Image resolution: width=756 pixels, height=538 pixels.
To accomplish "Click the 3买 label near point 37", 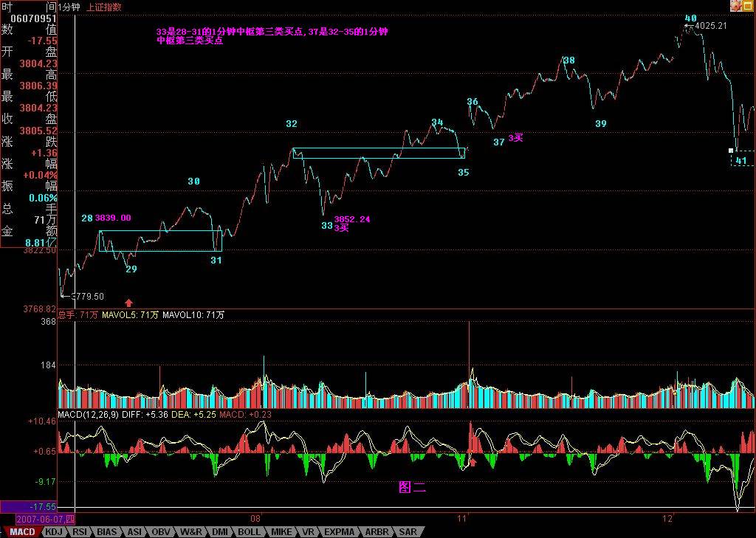I will [x=515, y=137].
